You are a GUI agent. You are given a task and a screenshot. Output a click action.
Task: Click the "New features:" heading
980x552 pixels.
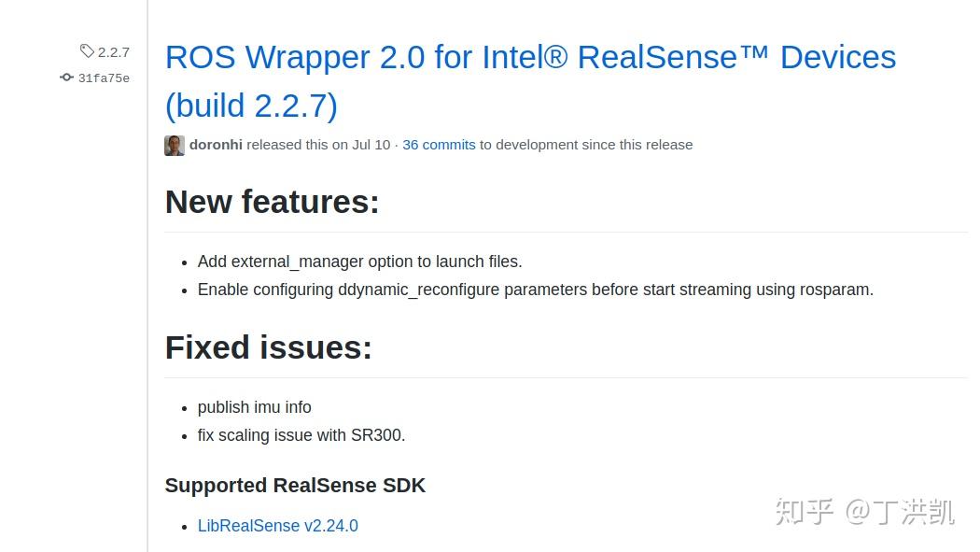pos(272,202)
